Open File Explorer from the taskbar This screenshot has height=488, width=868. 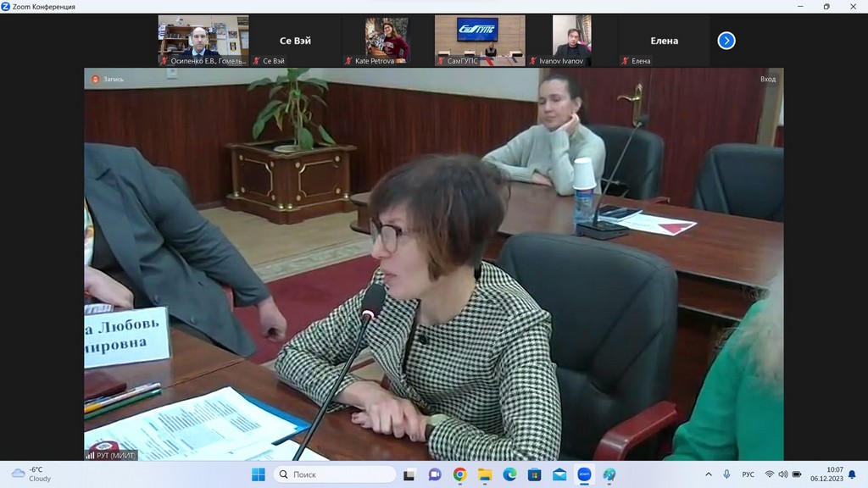[485, 474]
